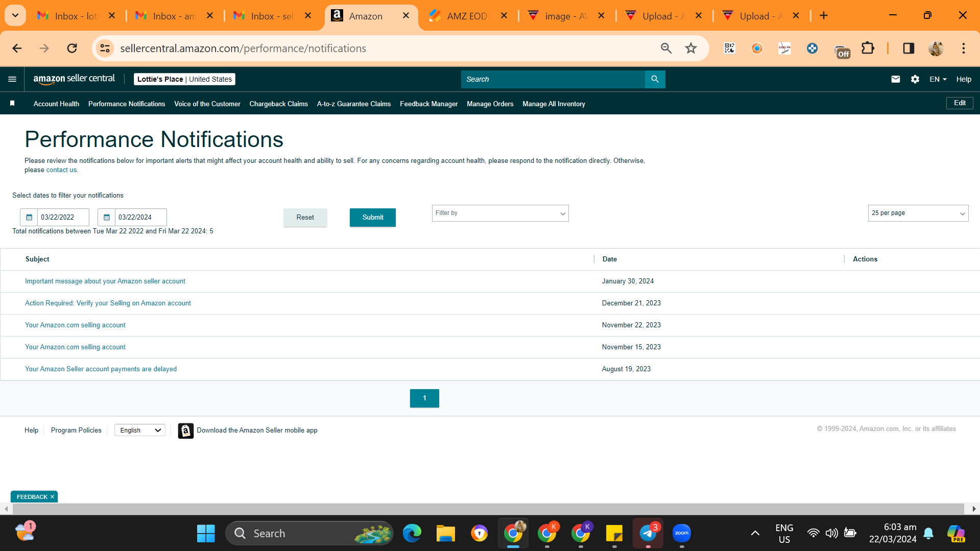Click the Seller Central search field

click(x=553, y=79)
